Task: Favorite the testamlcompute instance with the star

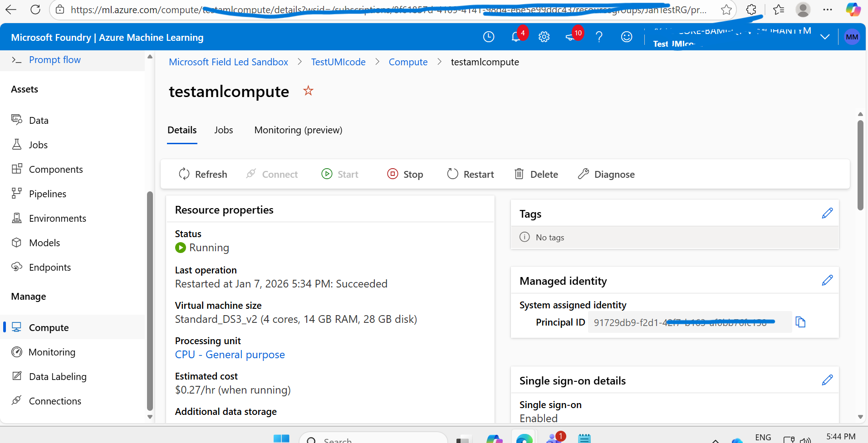Action: pyautogui.click(x=309, y=91)
